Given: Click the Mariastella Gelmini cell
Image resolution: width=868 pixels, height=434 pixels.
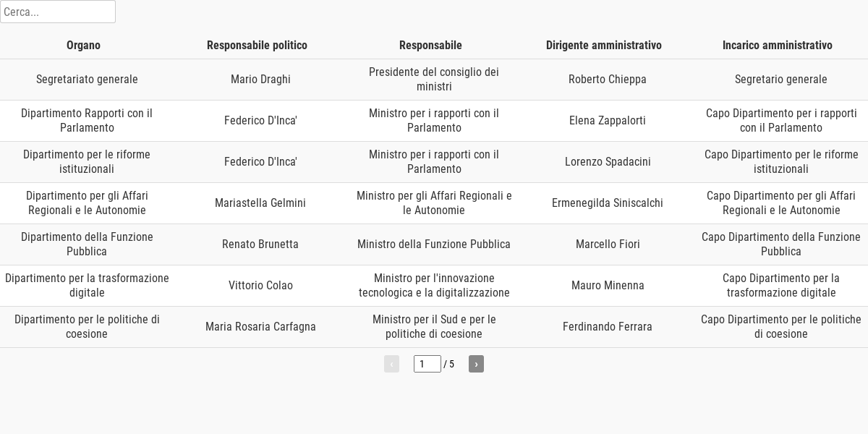Looking at the screenshot, I should point(260,203).
